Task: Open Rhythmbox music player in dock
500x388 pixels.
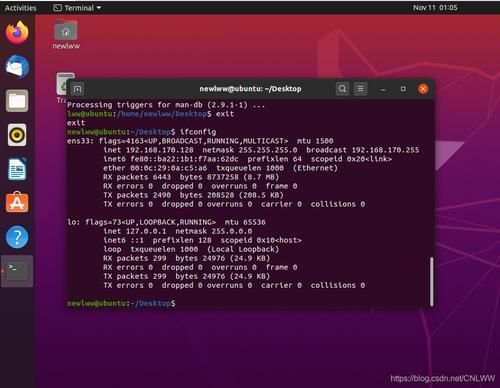Action: (x=17, y=135)
